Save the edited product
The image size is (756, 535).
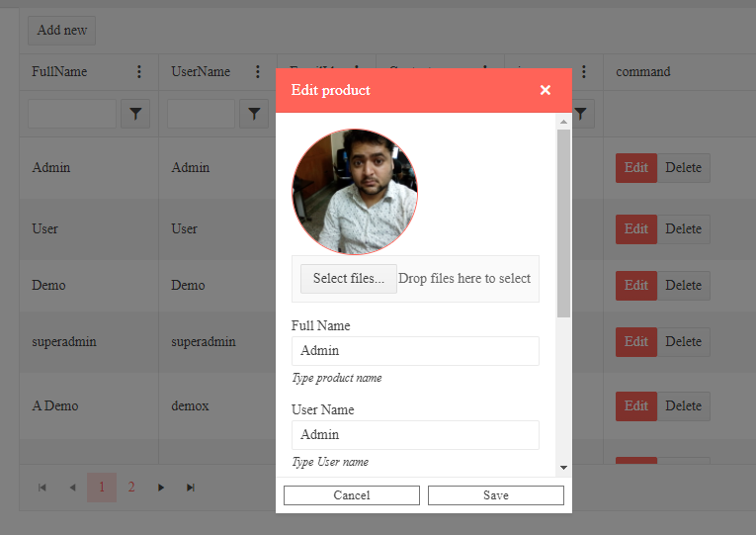(496, 495)
